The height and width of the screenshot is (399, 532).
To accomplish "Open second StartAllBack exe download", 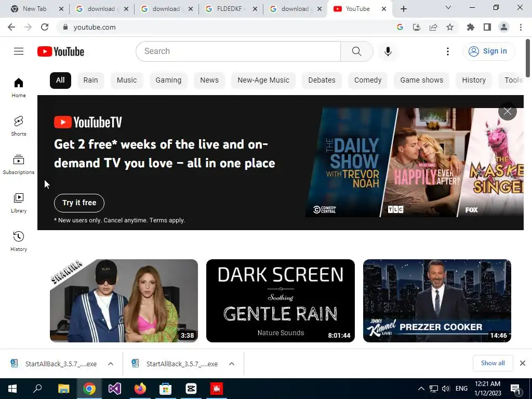I will (x=175, y=364).
